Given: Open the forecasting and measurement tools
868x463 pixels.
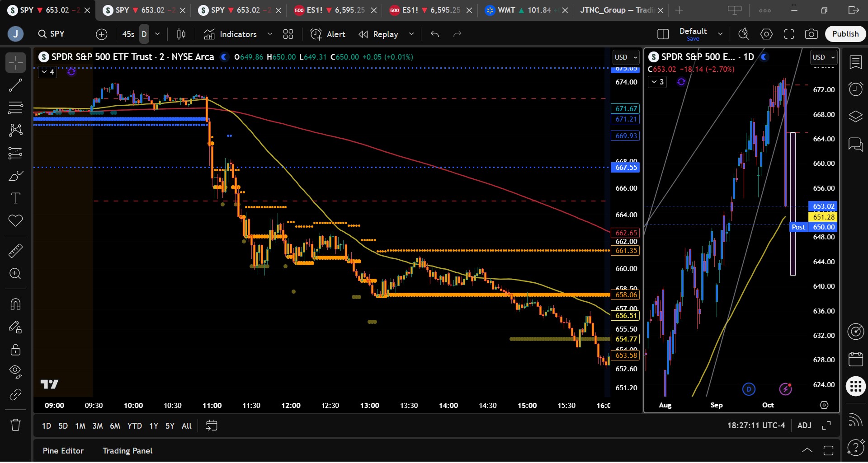Looking at the screenshot, I should pyautogui.click(x=15, y=153).
